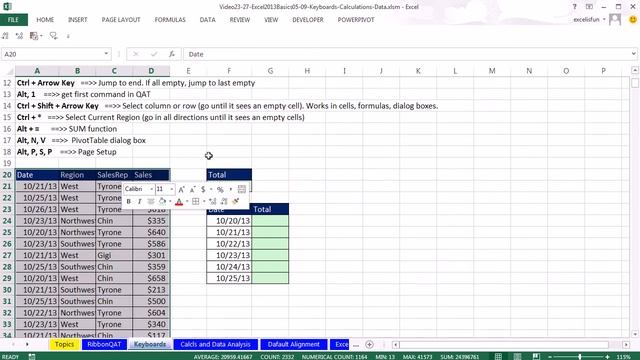
Task: Switch to Page Break Preview in status bar
Action: coord(536,357)
